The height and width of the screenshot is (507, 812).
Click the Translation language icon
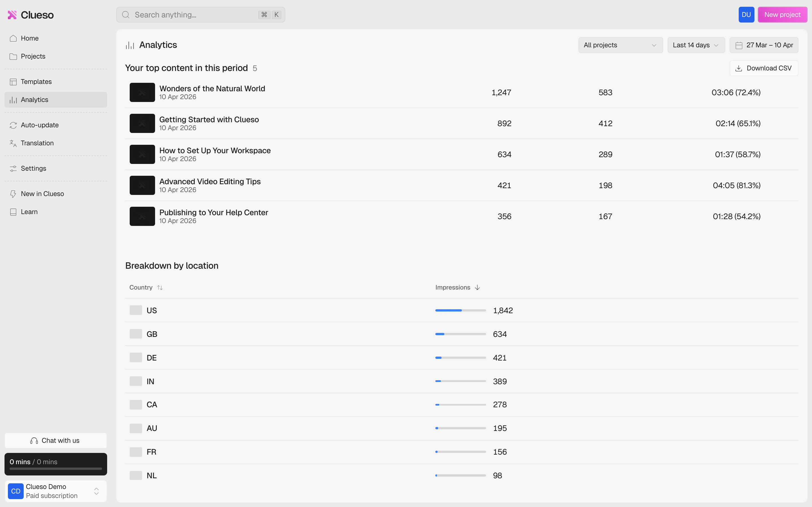point(13,143)
